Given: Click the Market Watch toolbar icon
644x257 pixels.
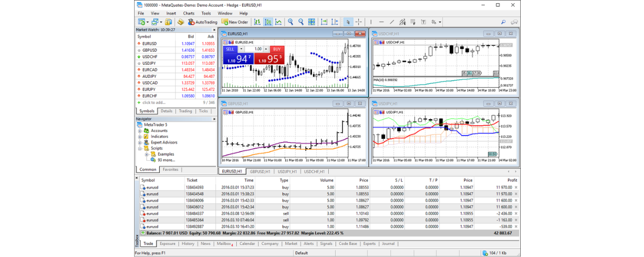Looking at the screenshot, I should click(168, 22).
